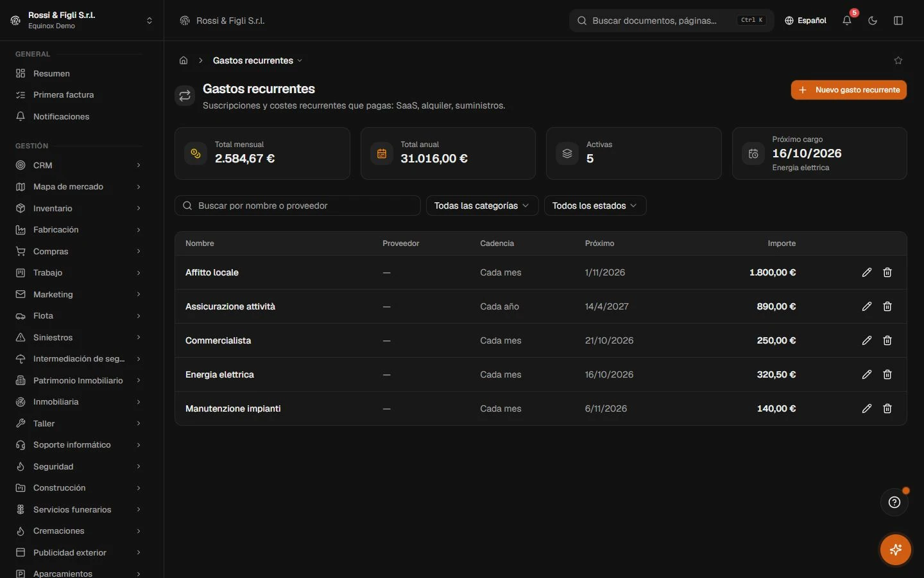Click the Seguridad flame icon

tap(21, 466)
